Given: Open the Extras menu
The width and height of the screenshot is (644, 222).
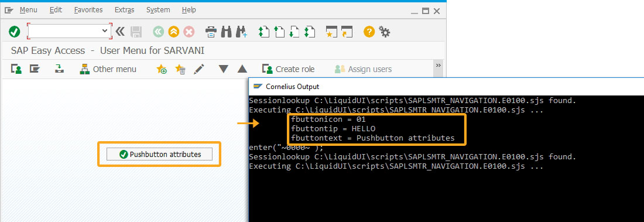Looking at the screenshot, I should [x=125, y=10].
